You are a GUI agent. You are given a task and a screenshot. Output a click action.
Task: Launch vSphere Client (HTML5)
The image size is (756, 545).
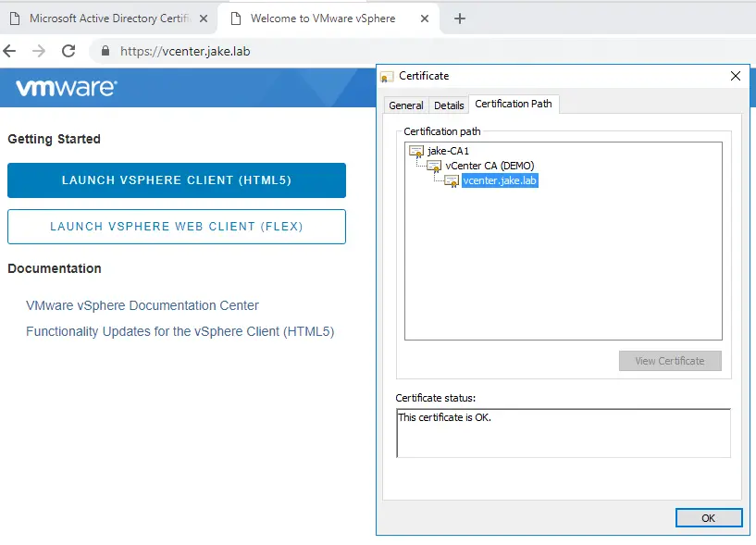click(177, 180)
